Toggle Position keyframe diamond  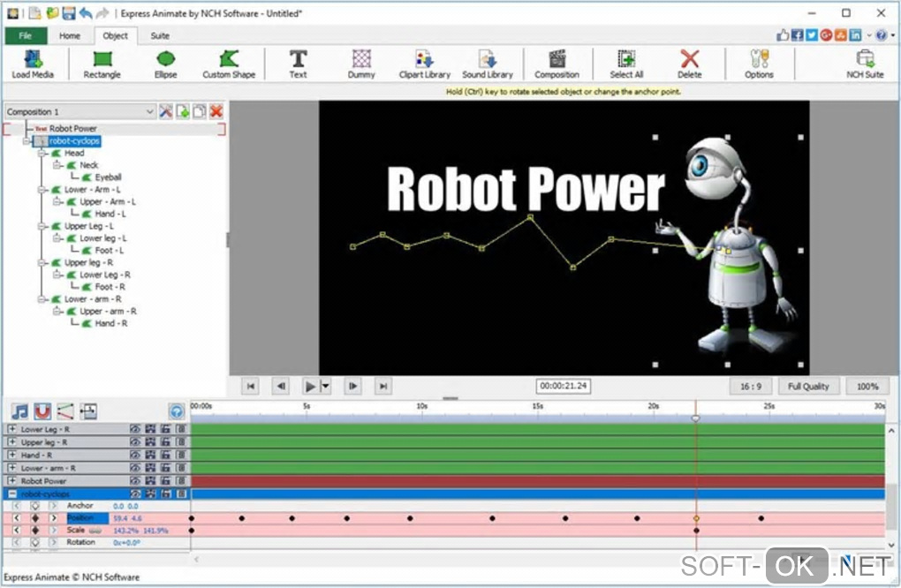pos(35,518)
